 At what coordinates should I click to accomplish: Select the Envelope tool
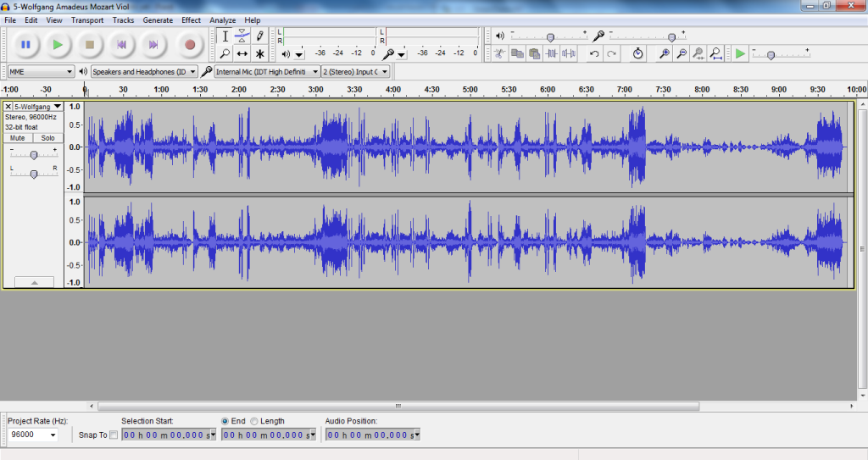pos(242,36)
